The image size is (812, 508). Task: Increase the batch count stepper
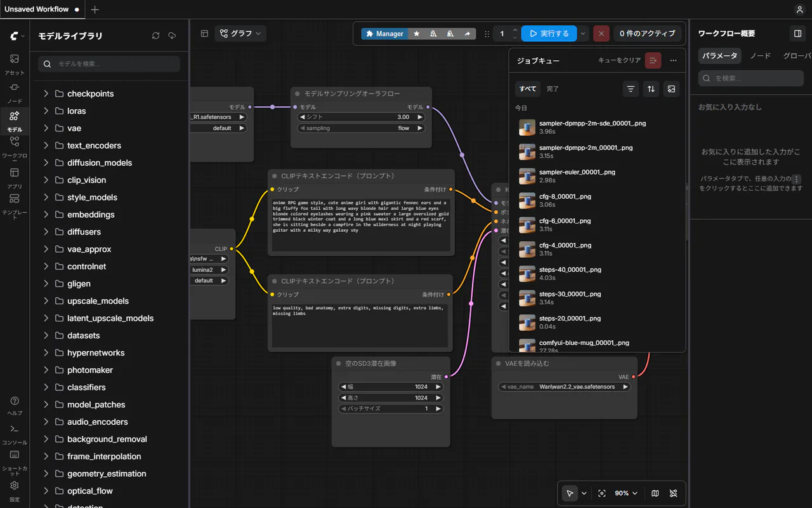pyautogui.click(x=515, y=30)
